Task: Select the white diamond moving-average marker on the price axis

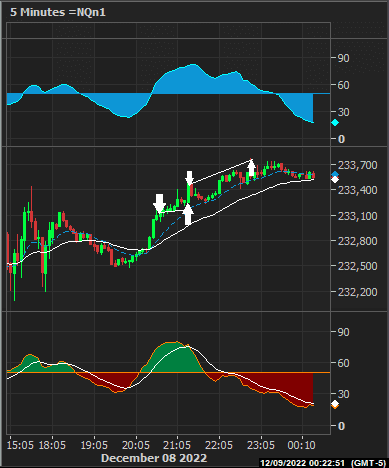Action: [335, 180]
